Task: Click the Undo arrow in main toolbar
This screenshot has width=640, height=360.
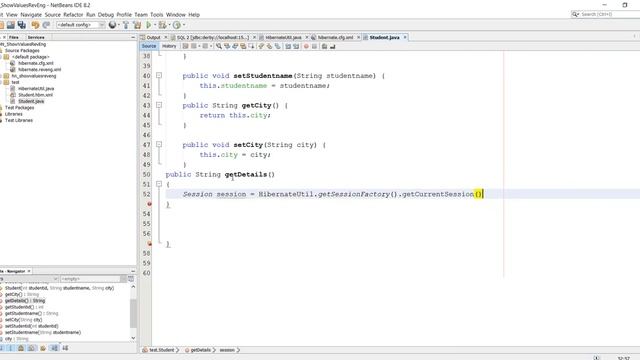Action: 36,25
